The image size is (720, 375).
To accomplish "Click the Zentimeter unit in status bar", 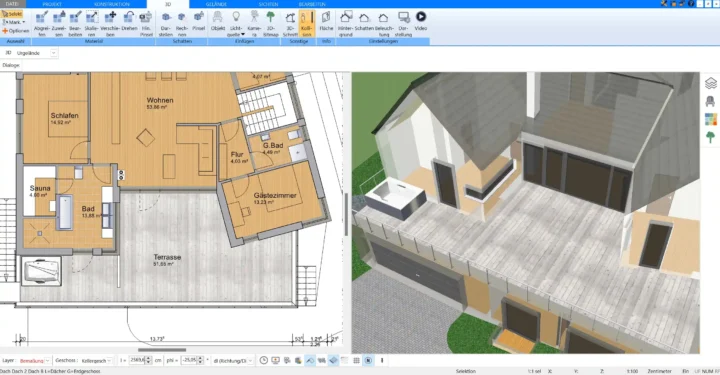I will tap(659, 371).
